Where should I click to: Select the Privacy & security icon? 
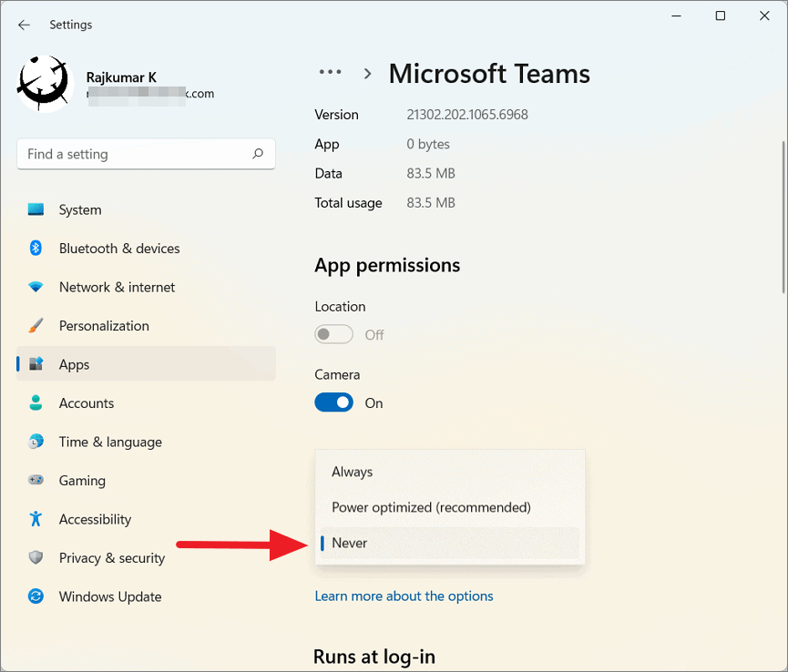[x=36, y=557]
